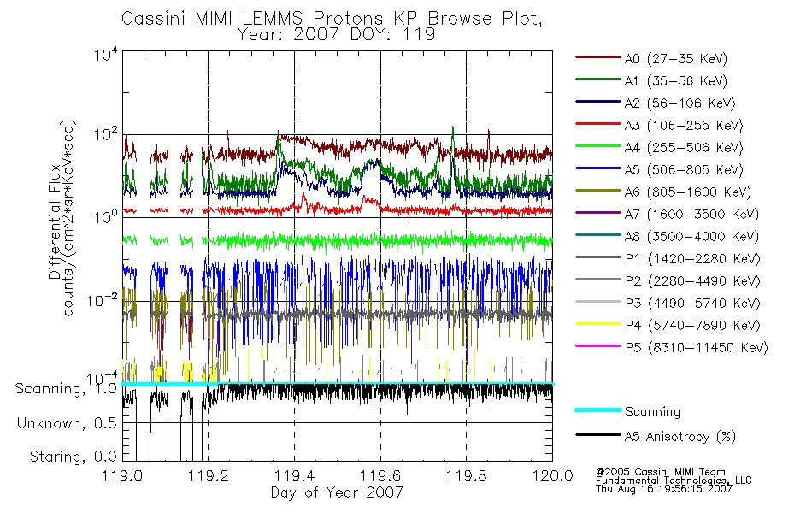Click the P2 (2280-4490 KeV) legend label
This screenshot has height=513, width=812.
tap(692, 281)
